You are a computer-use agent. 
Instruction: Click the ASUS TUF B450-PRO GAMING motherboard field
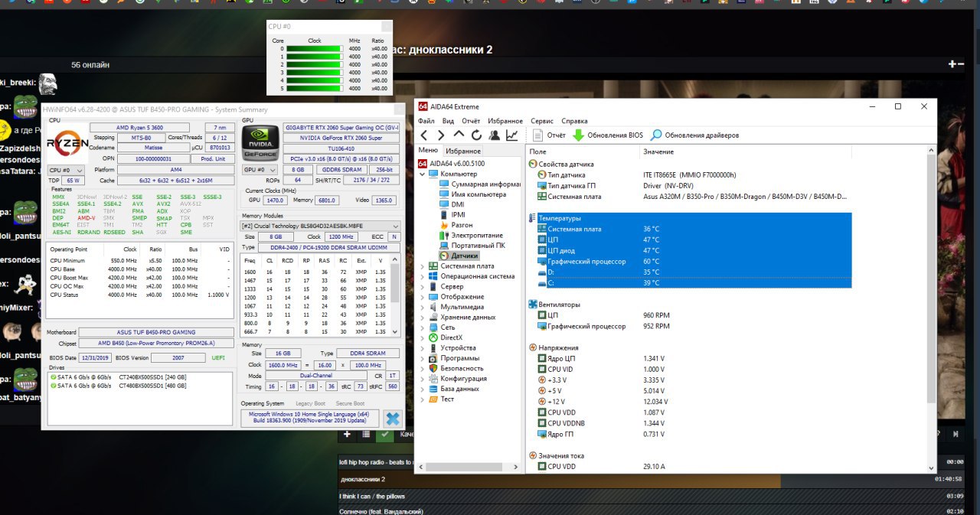155,332
